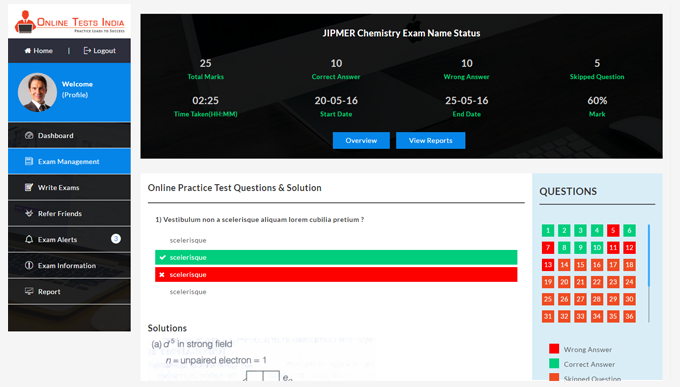This screenshot has height=387, width=680.
Task: Click the white cross on the wrong answer
Action: coord(162,275)
